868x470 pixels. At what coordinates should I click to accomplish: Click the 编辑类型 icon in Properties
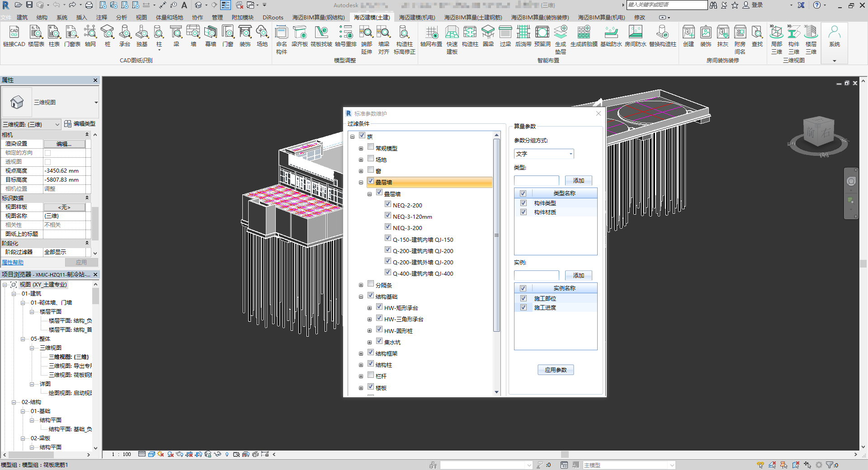(x=68, y=123)
